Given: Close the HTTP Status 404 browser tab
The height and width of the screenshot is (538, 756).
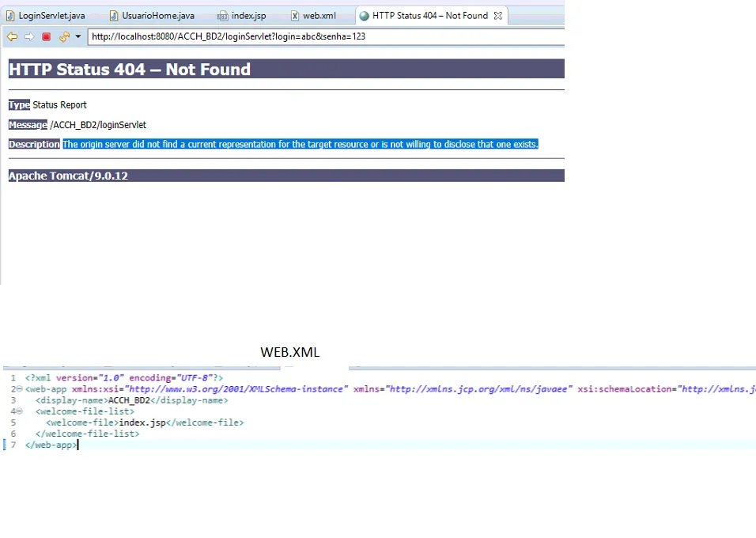Looking at the screenshot, I should tap(498, 16).
